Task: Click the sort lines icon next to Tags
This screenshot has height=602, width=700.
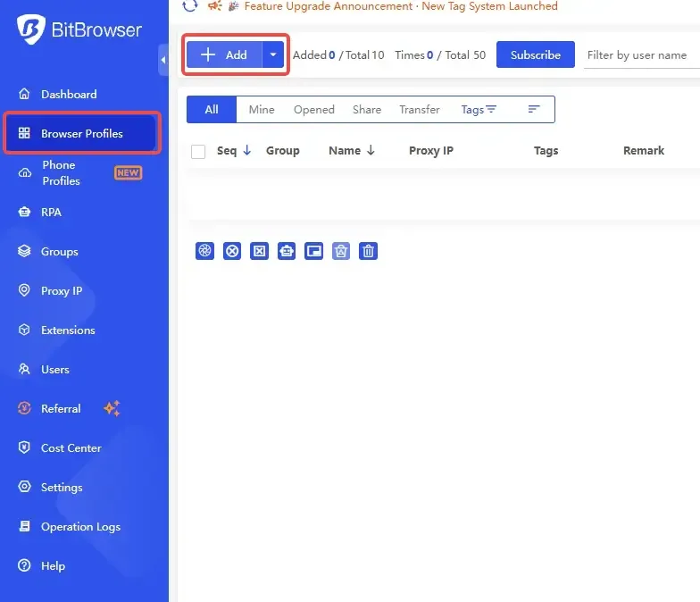Action: [534, 109]
